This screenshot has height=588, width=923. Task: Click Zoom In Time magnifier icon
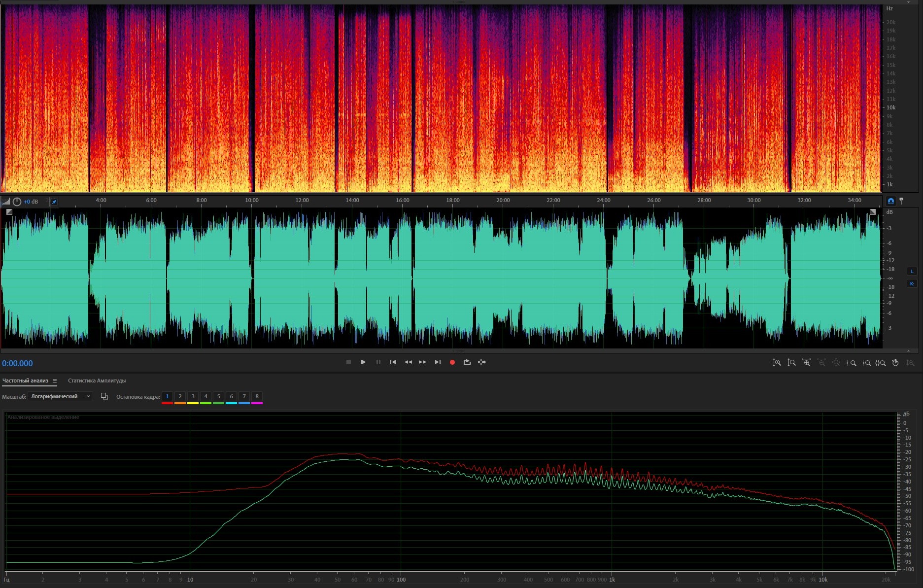[806, 363]
